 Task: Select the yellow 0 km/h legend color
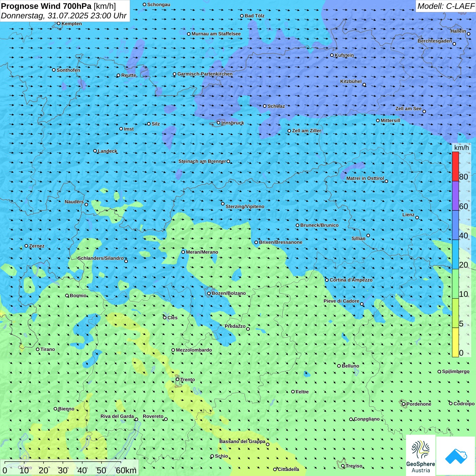[x=455, y=342]
